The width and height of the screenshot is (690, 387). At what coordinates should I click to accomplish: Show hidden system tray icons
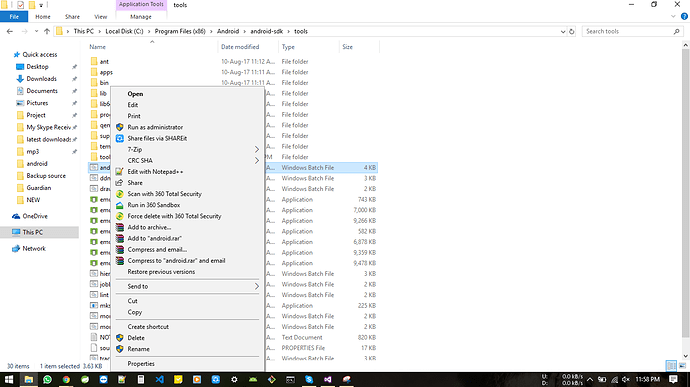click(590, 380)
